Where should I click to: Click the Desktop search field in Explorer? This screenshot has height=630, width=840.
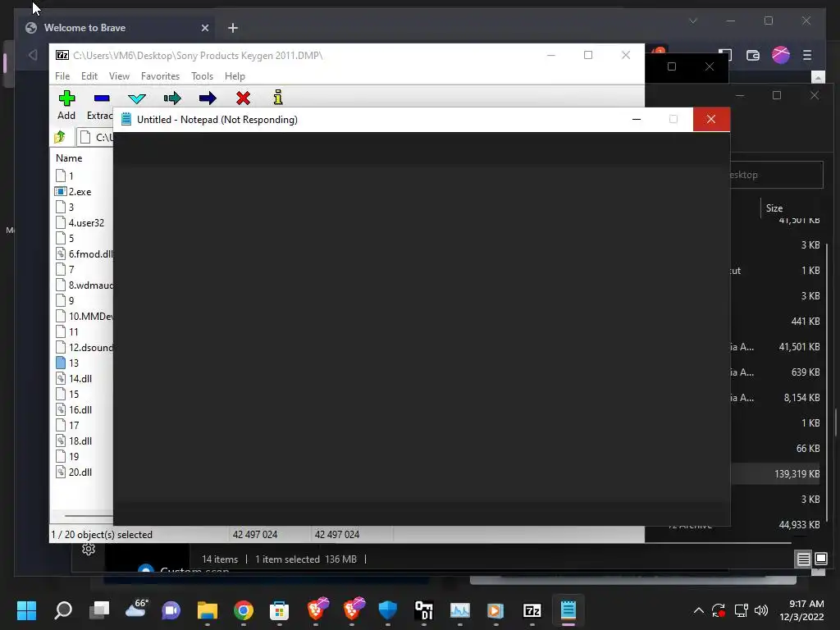coord(777,175)
